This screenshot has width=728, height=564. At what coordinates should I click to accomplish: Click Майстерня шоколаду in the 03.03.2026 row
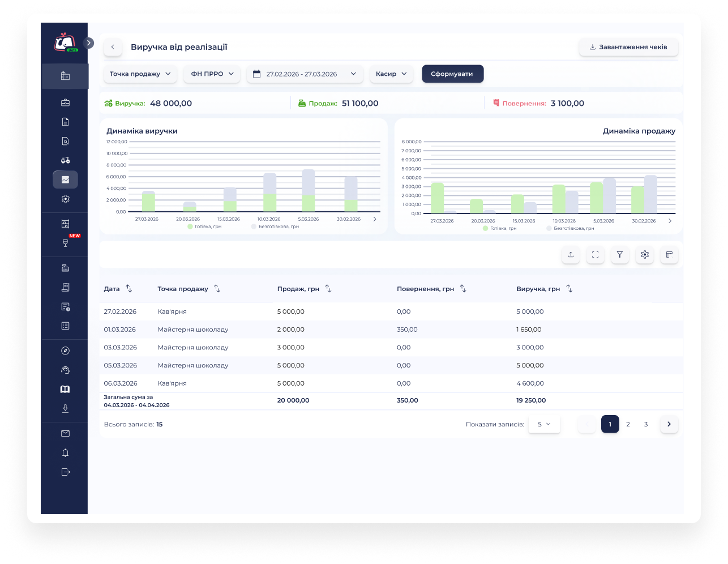click(x=193, y=348)
